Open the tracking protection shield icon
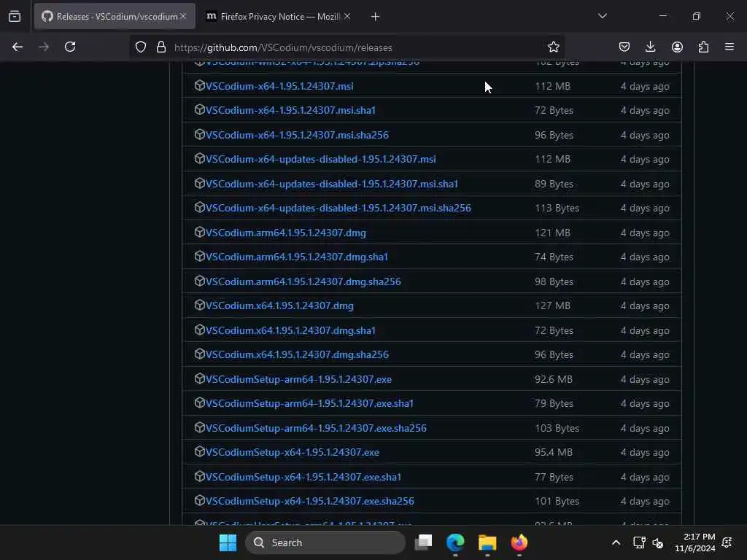The image size is (747, 560). tap(141, 47)
